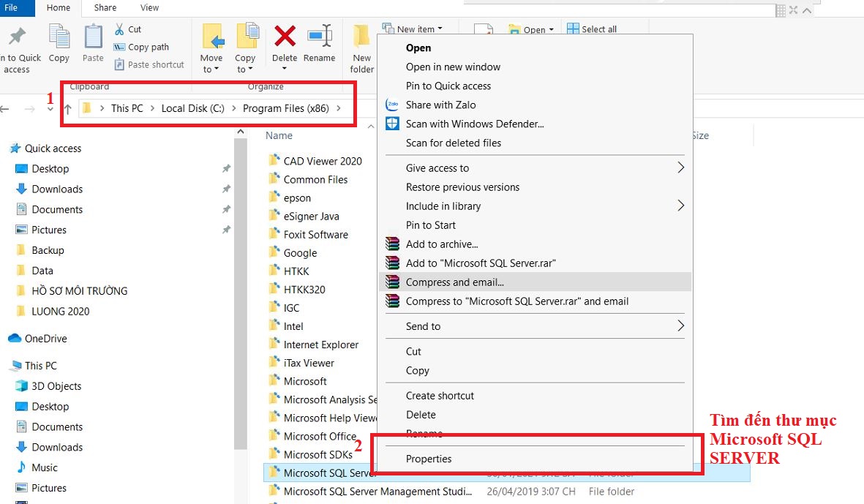Click the 3D Objects cube icon
The image size is (864, 504).
coord(21,386)
